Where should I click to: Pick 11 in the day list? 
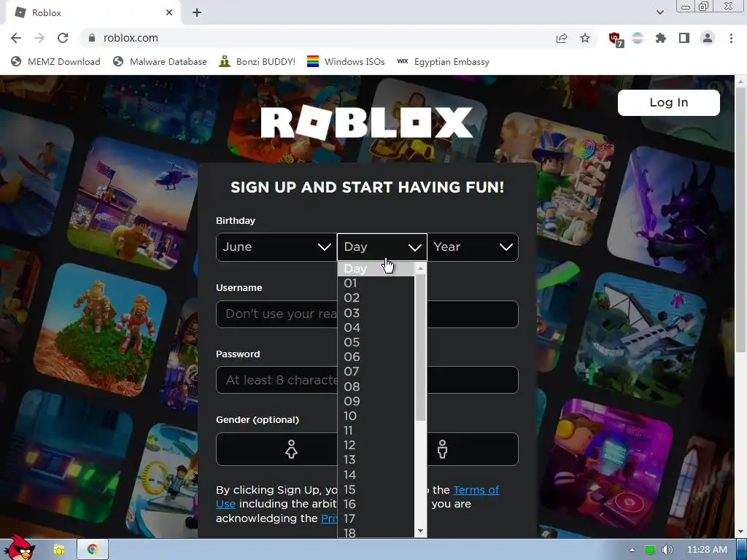[376, 430]
